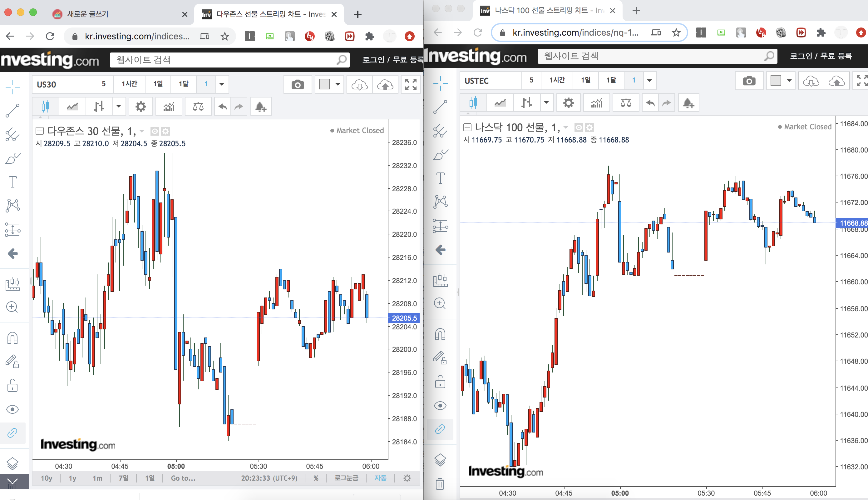This screenshot has height=500, width=868.
Task: Select the trend line tool in the USTEC chart window
Action: pos(440,107)
